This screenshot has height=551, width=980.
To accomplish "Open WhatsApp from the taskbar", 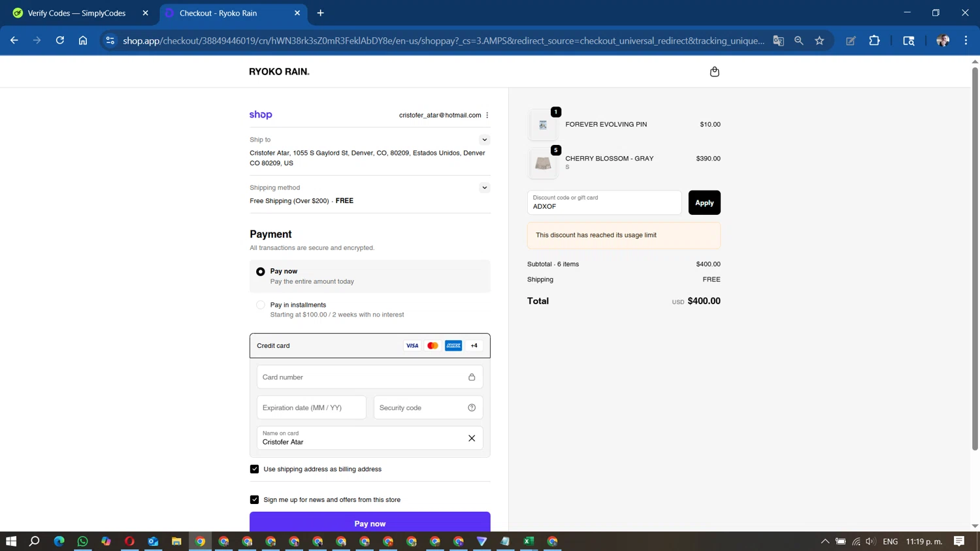I will (x=82, y=541).
